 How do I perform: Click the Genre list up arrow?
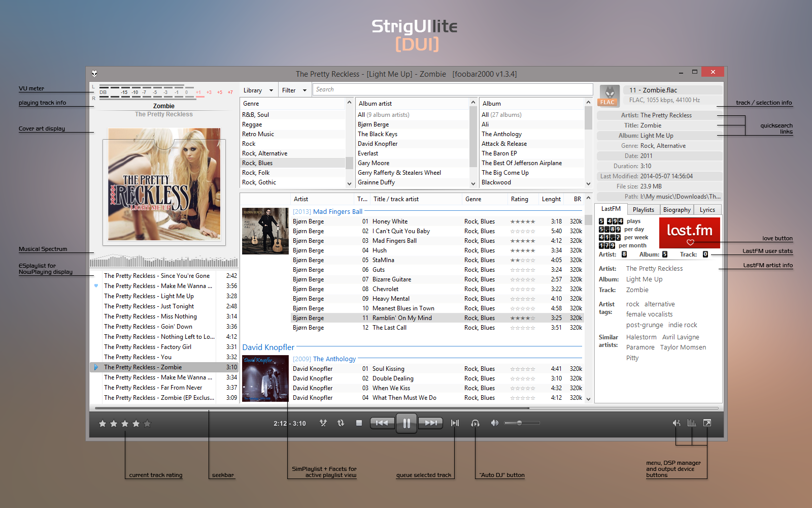click(349, 103)
